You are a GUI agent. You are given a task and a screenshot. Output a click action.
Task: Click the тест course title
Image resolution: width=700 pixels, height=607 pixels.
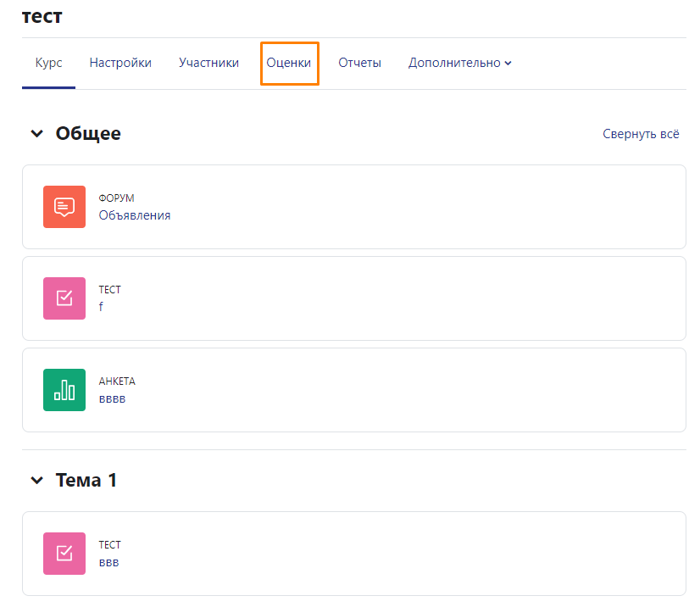tap(42, 16)
